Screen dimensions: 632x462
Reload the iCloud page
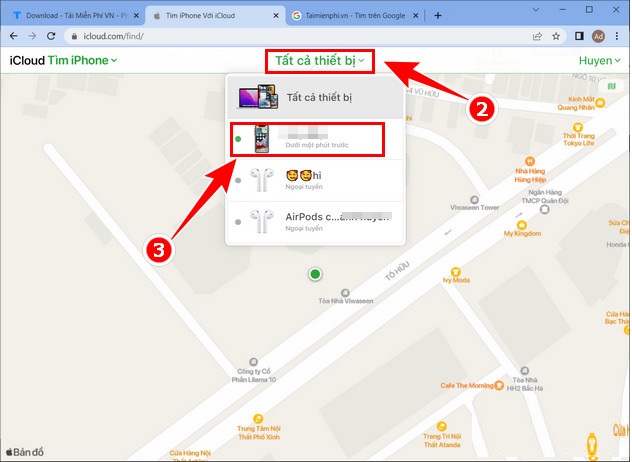point(51,36)
